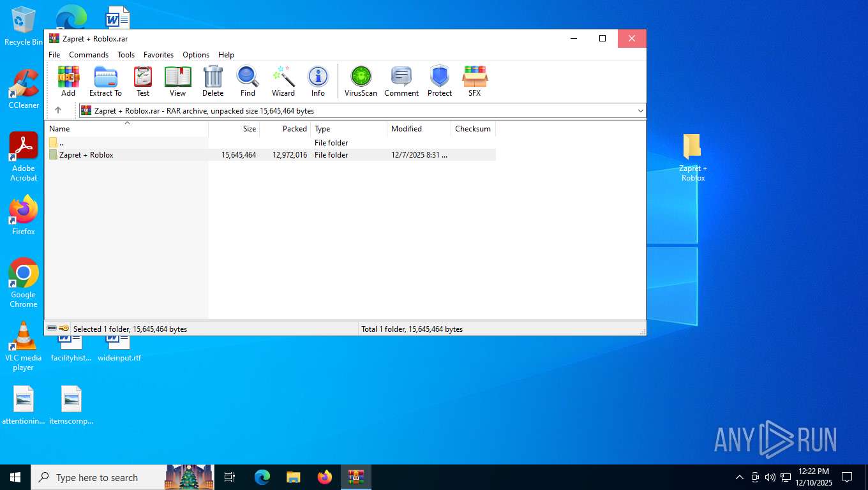
Task: Select 'Zapret + Roblox' desktop folder
Action: pos(692,158)
